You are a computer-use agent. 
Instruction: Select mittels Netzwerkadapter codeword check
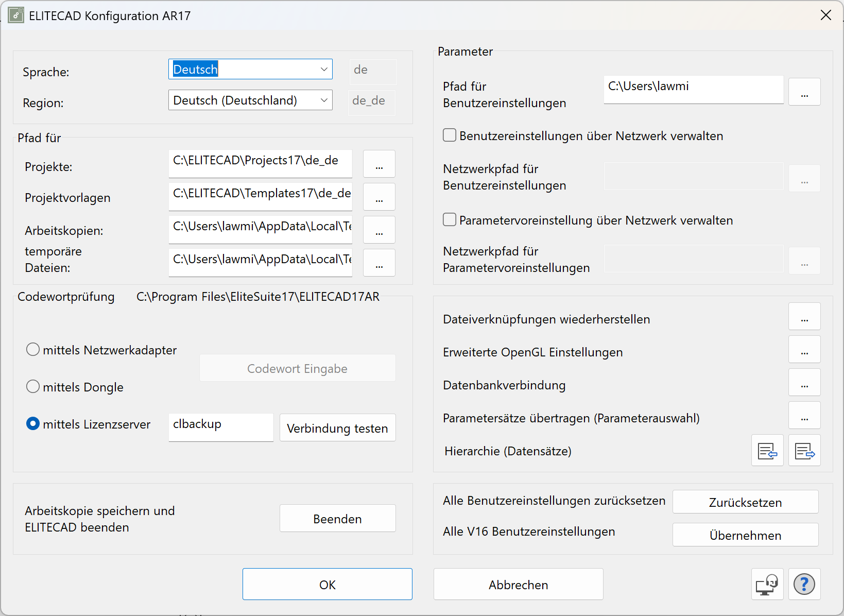(x=32, y=349)
